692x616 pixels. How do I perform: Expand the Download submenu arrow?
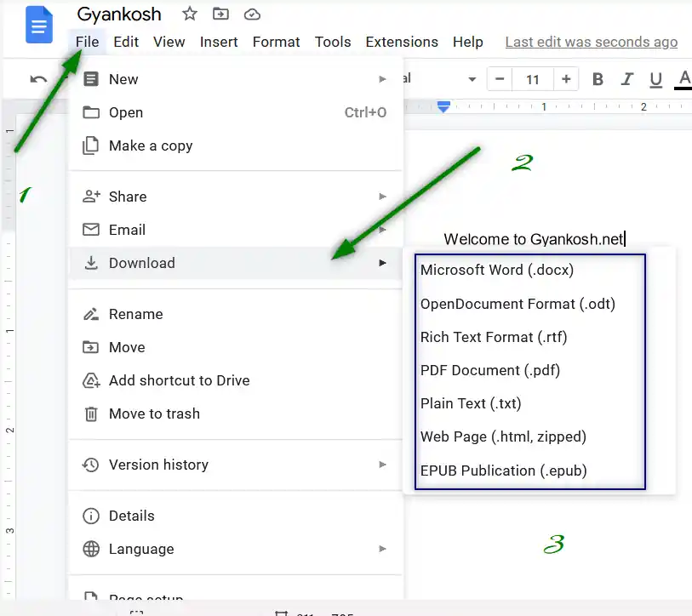pyautogui.click(x=383, y=263)
